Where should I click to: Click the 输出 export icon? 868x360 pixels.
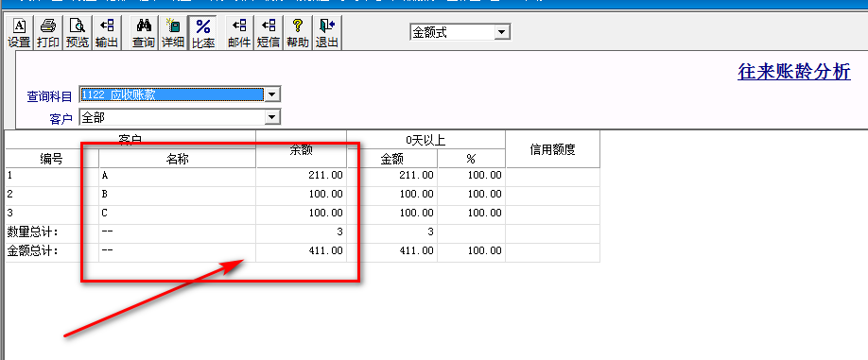coord(106,33)
